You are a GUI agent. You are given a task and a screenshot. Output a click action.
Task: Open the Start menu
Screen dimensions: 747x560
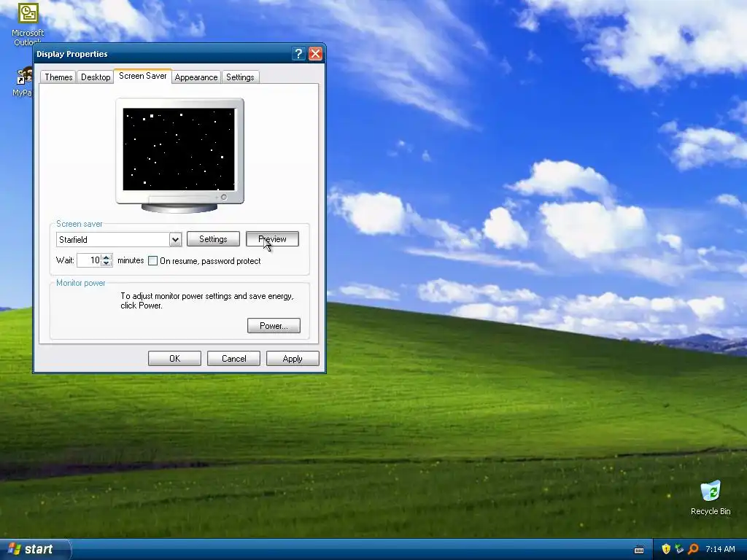[x=35, y=549]
